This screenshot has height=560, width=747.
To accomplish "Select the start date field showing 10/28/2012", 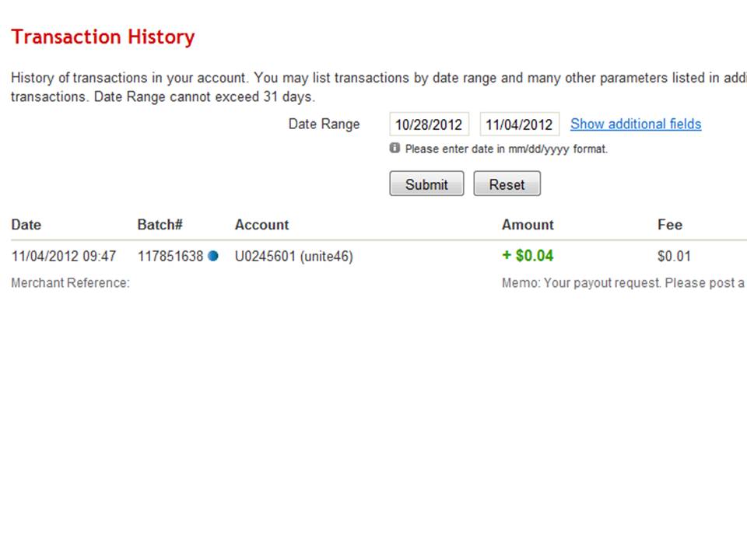I will [429, 124].
